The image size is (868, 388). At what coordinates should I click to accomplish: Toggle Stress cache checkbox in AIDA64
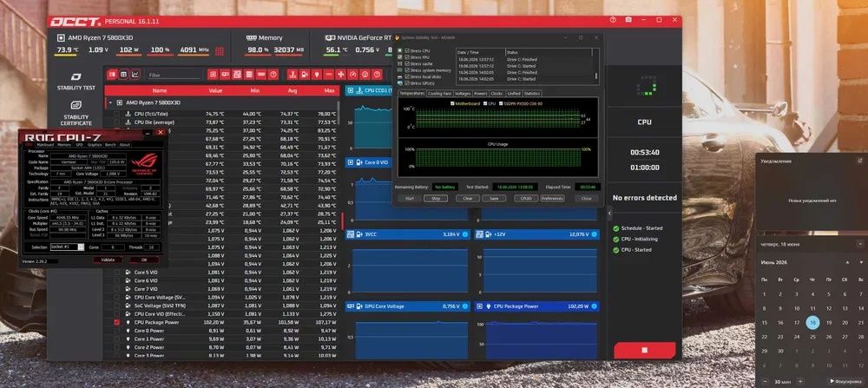407,63
